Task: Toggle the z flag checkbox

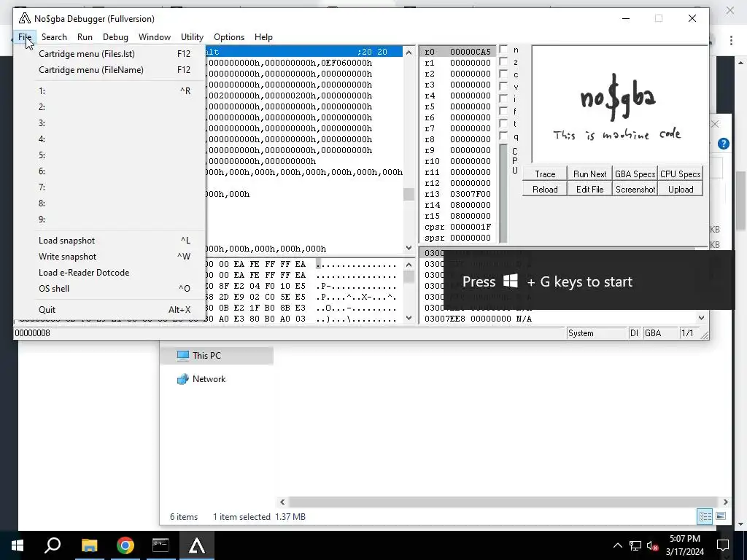Action: click(x=503, y=62)
